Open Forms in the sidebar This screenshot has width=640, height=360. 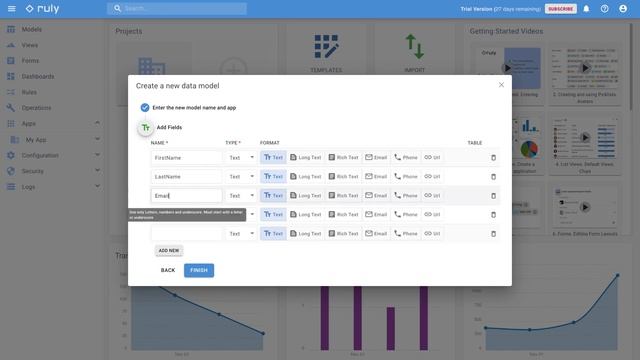tap(30, 61)
